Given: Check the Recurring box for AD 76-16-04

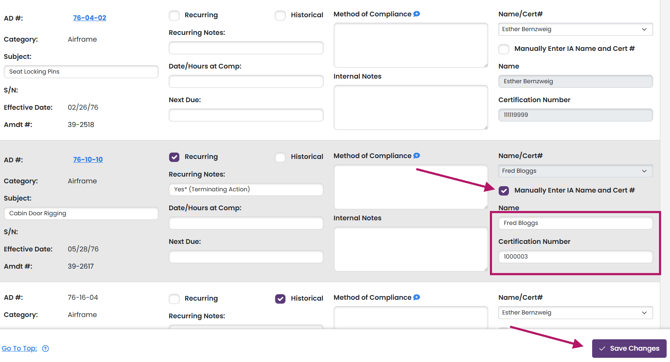Looking at the screenshot, I should (174, 298).
